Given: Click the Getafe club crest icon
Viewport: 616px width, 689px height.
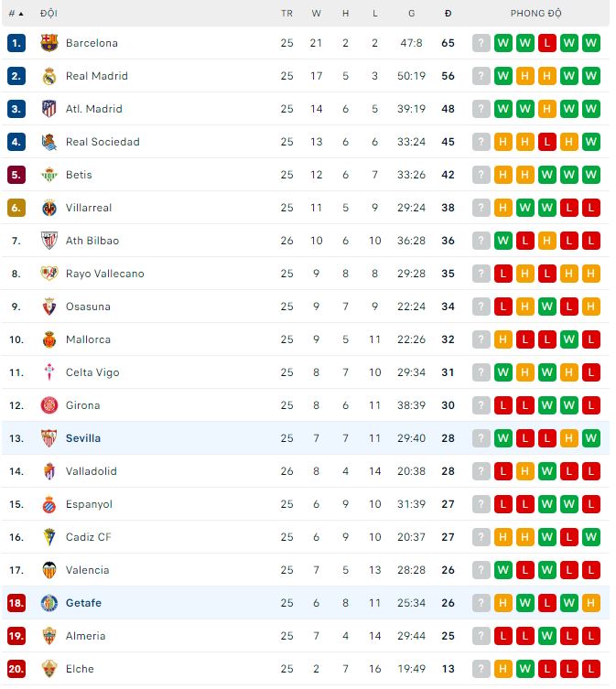Looking at the screenshot, I should click(x=49, y=603).
